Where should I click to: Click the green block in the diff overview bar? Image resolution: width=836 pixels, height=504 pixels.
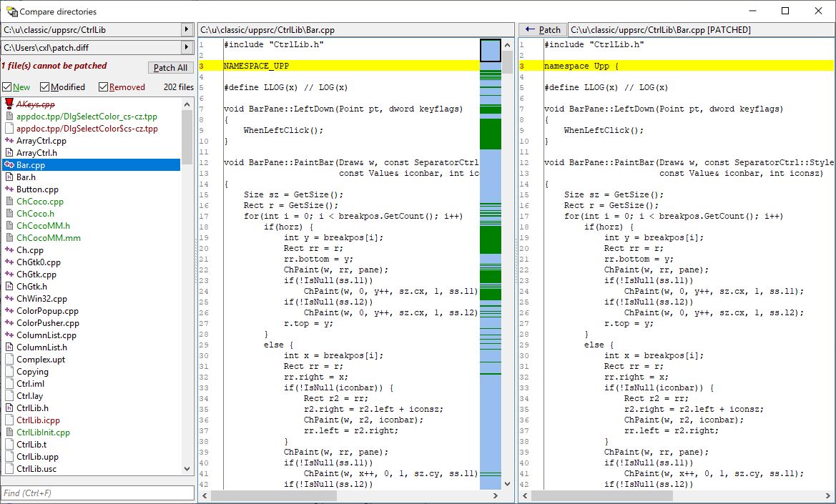(490, 134)
